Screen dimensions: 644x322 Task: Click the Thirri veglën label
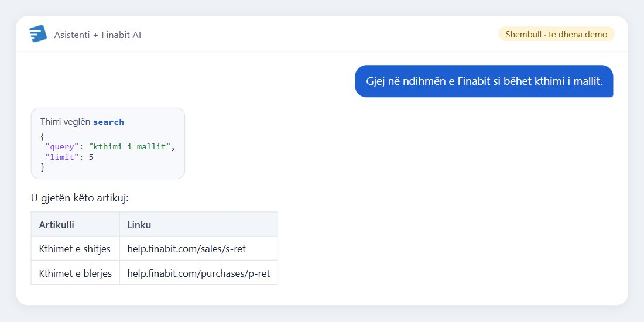point(66,122)
